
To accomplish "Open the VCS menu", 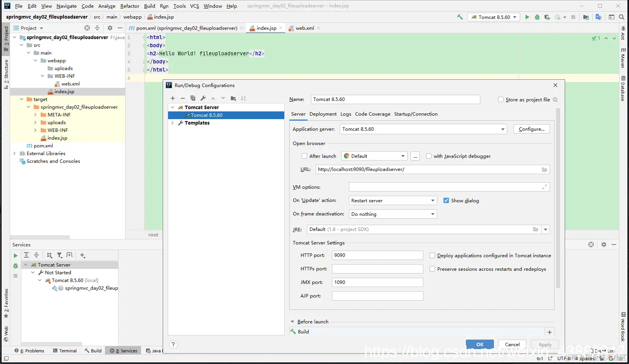I will [194, 6].
